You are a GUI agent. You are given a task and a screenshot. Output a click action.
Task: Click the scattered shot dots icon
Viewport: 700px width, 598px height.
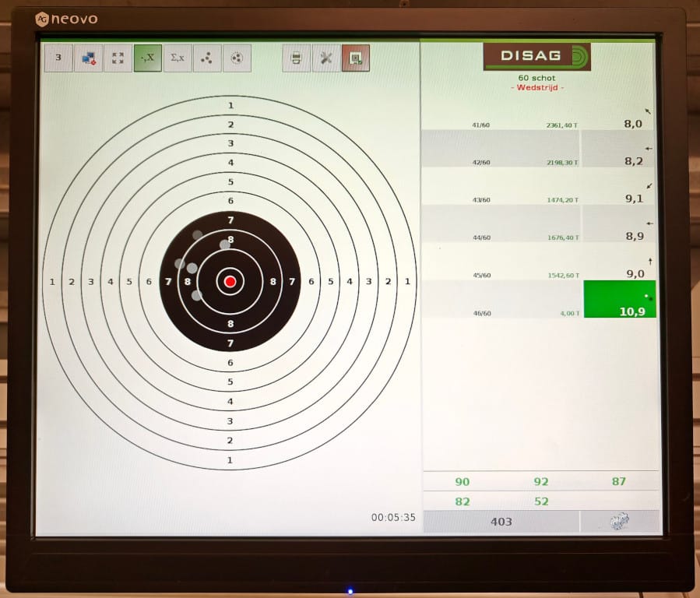(x=207, y=58)
